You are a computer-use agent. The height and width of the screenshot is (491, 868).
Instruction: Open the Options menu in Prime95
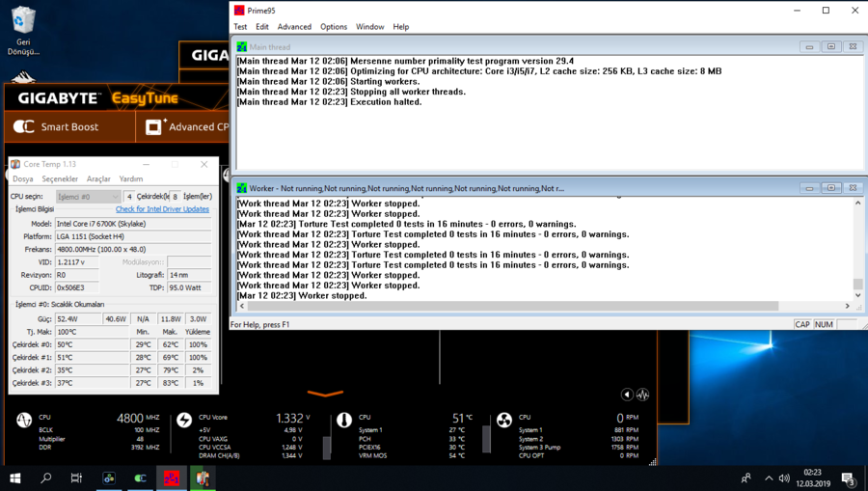point(334,27)
